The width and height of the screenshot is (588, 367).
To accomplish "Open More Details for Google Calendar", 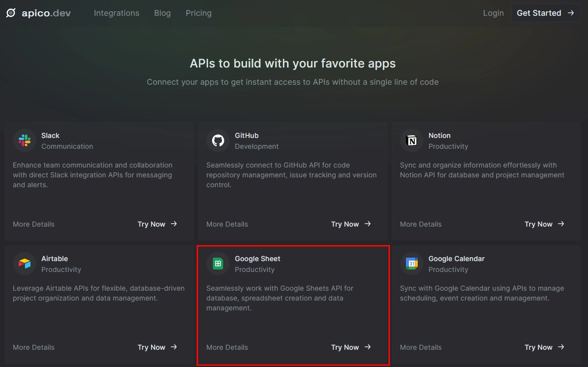I will [x=420, y=347].
